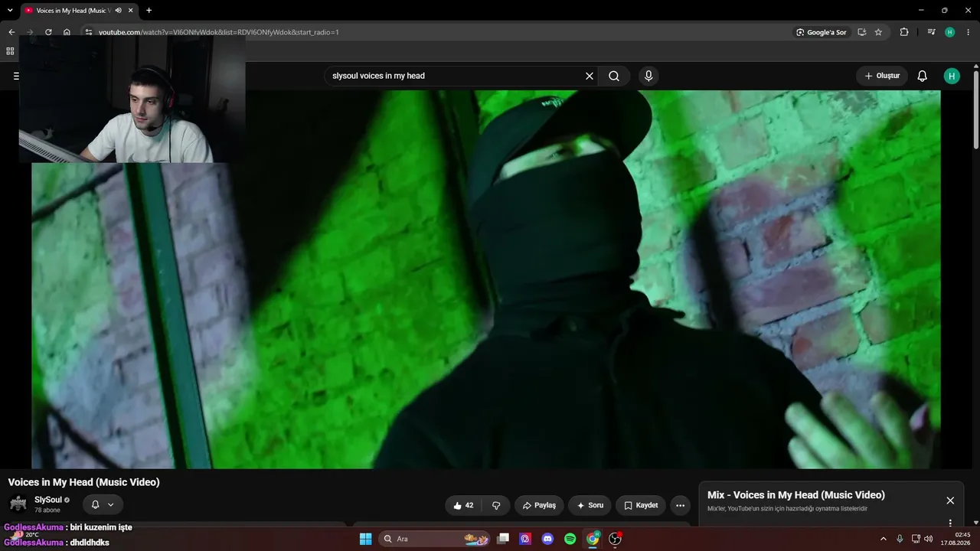Open the volume control in the tray
Image resolution: width=980 pixels, height=551 pixels.
click(929, 539)
